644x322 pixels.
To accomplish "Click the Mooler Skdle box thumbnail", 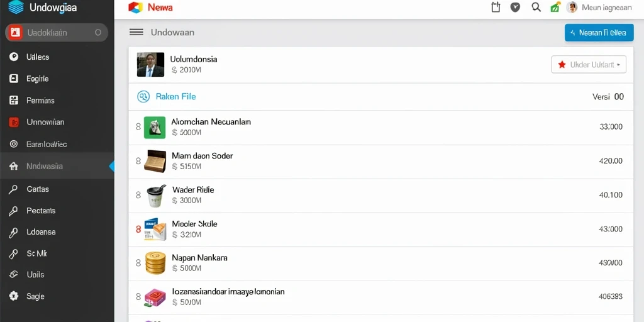I will click(x=155, y=229).
